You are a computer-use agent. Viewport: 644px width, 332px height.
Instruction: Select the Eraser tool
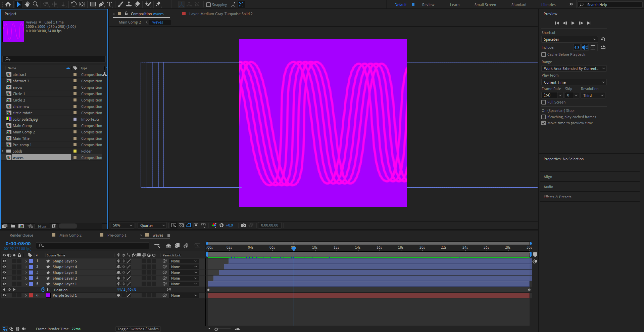pos(137,4)
